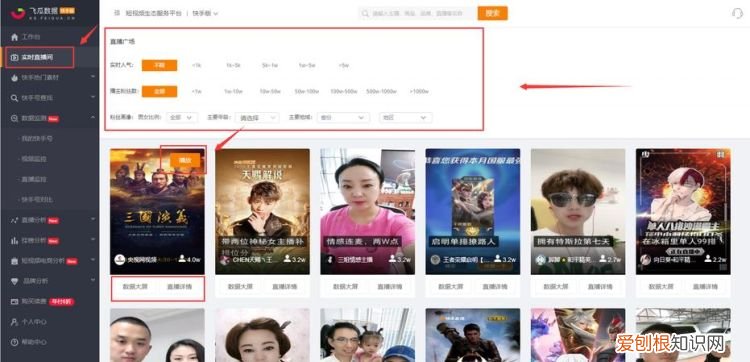
Task: Click the 向日葵 streamer avatar
Action: (x=646, y=260)
